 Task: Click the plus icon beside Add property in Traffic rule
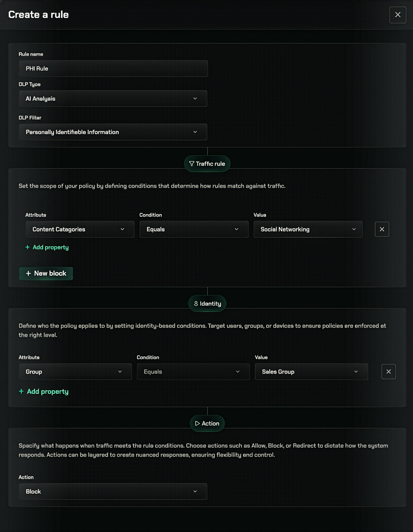pos(27,247)
